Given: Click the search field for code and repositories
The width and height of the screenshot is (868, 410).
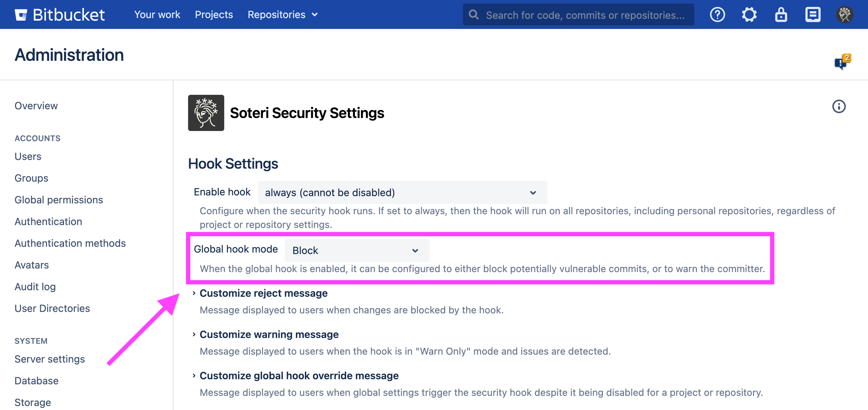Looking at the screenshot, I should (578, 14).
